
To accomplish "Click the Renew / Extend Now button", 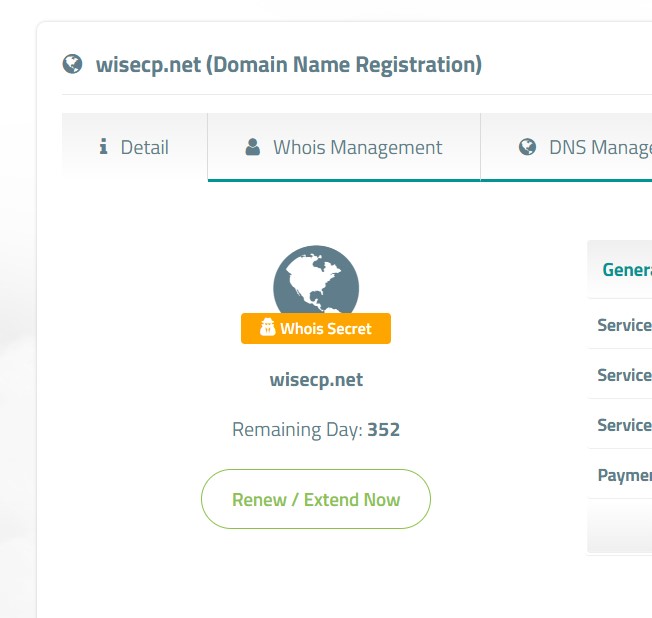I will [x=316, y=499].
